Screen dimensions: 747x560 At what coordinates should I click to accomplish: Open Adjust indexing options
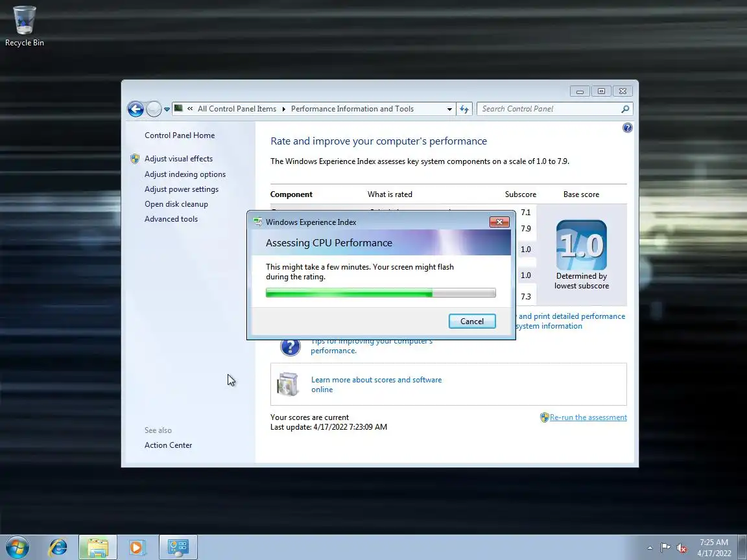(x=185, y=174)
